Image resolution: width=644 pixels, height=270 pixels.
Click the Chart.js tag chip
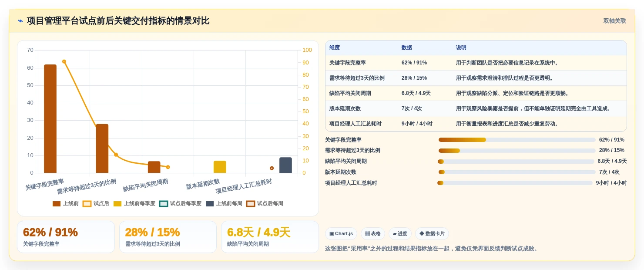[x=341, y=234]
